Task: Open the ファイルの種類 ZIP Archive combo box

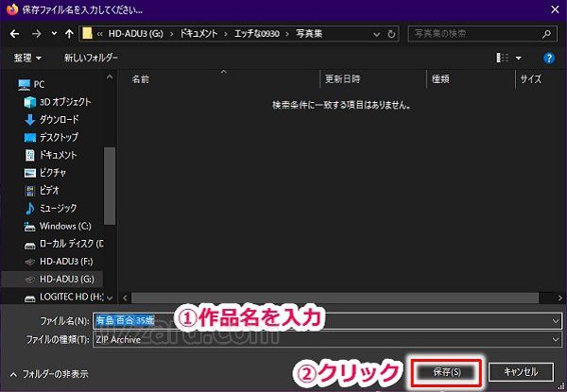Action: pyautogui.click(x=327, y=340)
